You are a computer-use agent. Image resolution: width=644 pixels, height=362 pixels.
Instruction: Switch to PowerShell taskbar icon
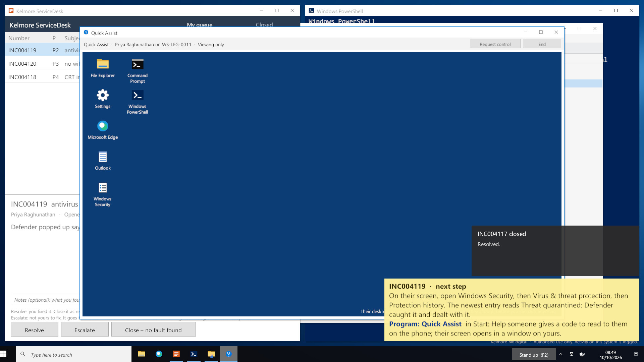(x=194, y=354)
